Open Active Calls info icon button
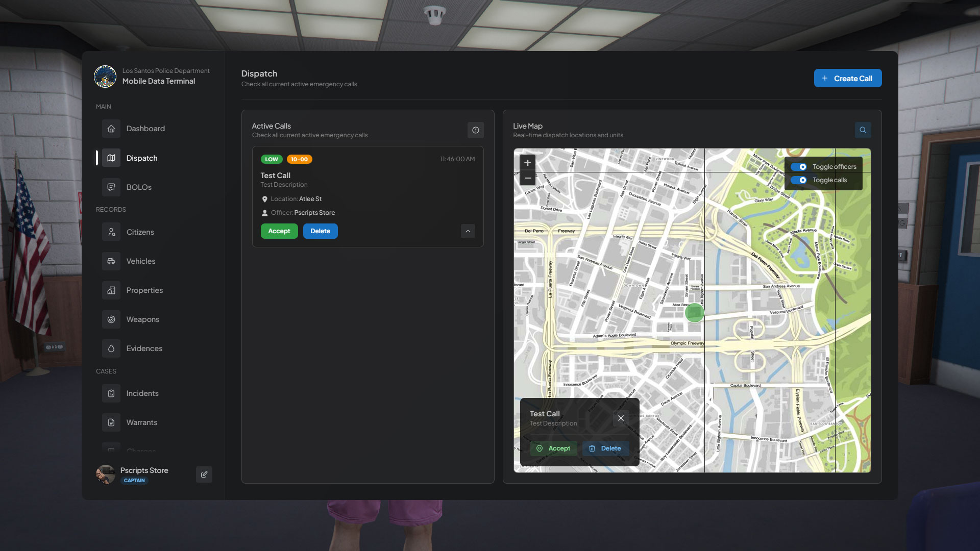 point(476,130)
